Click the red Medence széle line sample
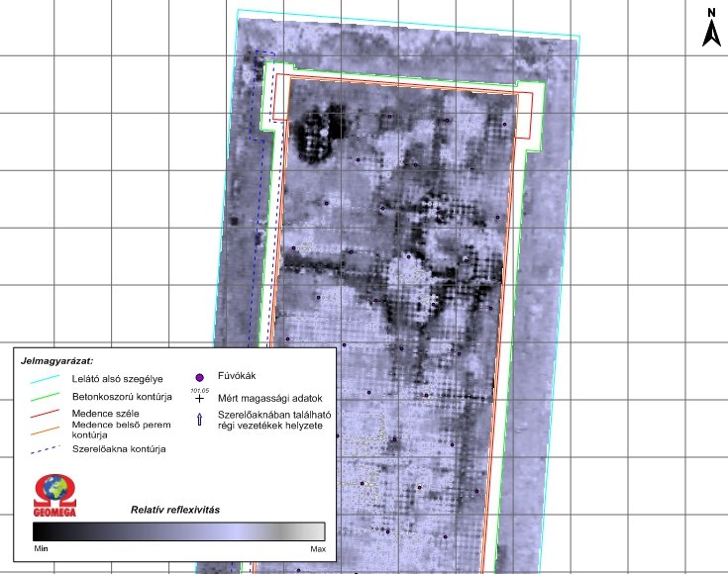This screenshot has width=728, height=574. [45, 414]
